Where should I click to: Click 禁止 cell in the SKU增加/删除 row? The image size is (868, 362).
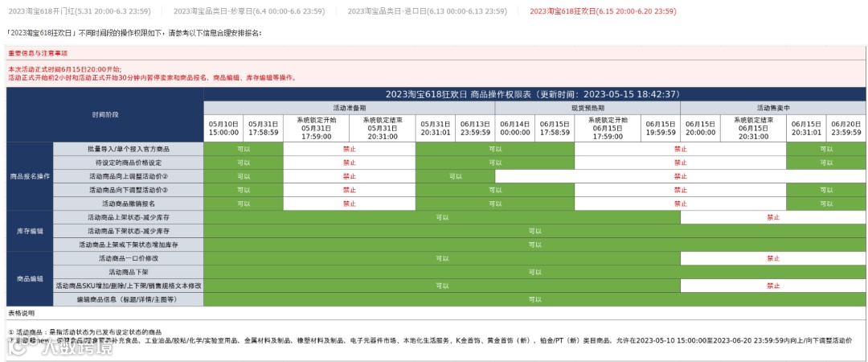point(773,286)
